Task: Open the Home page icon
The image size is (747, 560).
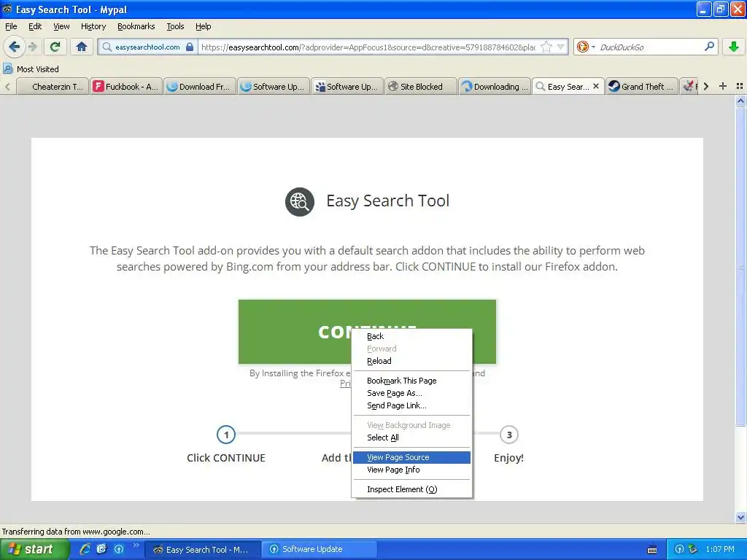Action: (x=82, y=47)
